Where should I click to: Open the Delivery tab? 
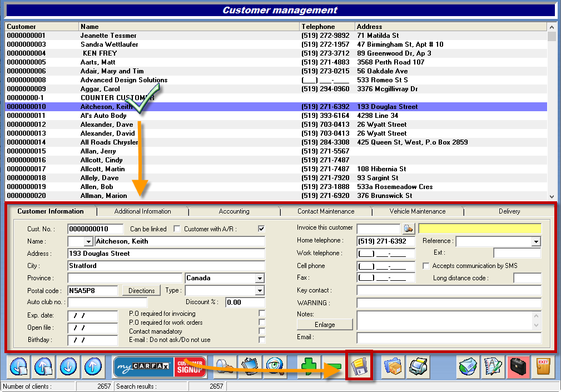click(x=509, y=211)
